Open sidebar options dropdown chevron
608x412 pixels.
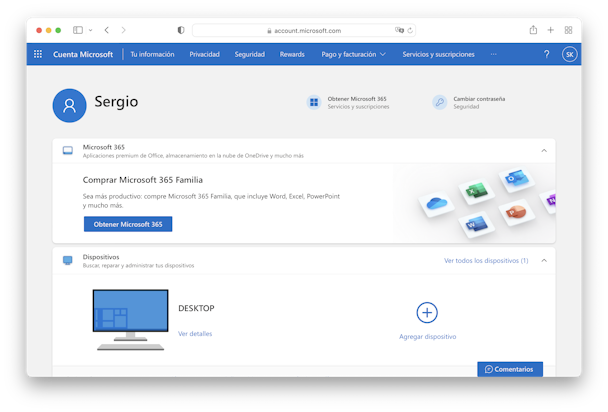90,30
